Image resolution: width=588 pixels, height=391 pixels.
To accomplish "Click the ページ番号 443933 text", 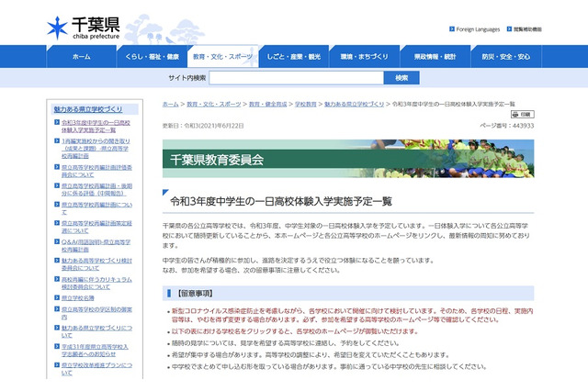I will coord(506,126).
